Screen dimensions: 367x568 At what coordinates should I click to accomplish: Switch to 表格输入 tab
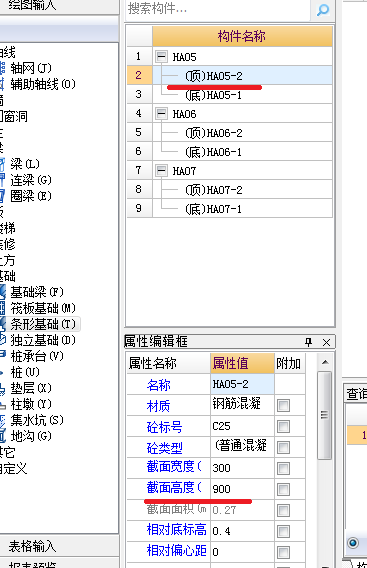click(x=33, y=546)
